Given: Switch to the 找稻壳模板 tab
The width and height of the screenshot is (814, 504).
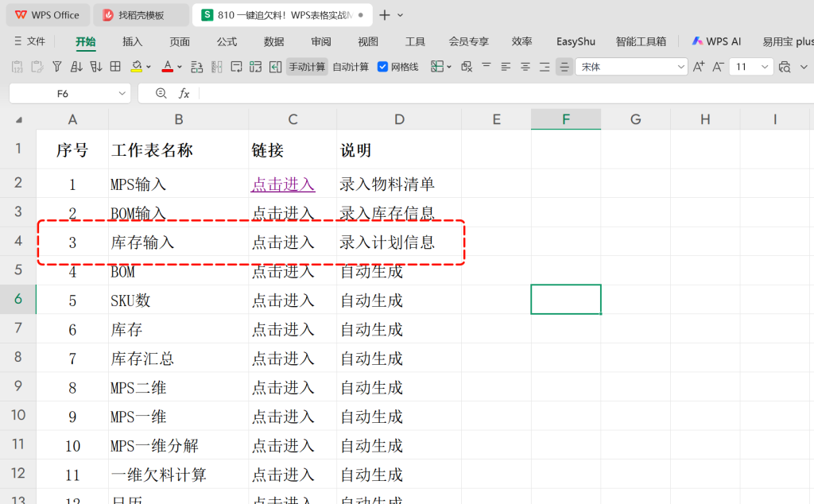Looking at the screenshot, I should click(x=141, y=15).
